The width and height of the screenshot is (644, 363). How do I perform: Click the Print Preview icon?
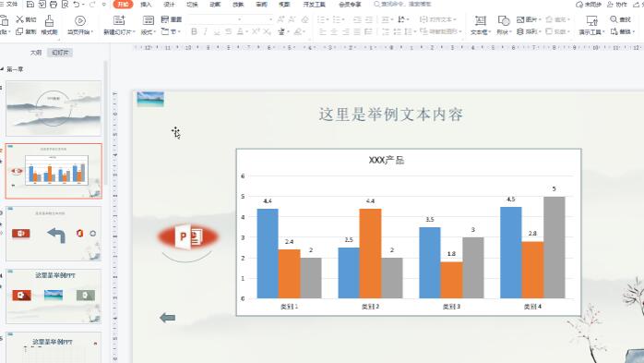[x=65, y=4]
